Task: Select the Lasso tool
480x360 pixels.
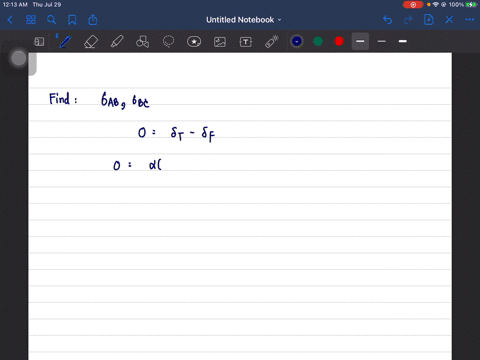Action: click(x=168, y=42)
